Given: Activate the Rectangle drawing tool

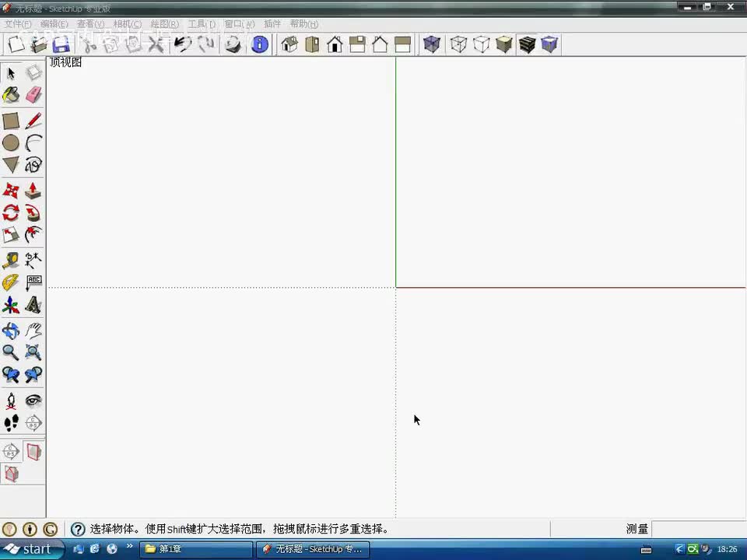Looking at the screenshot, I should pos(11,121).
